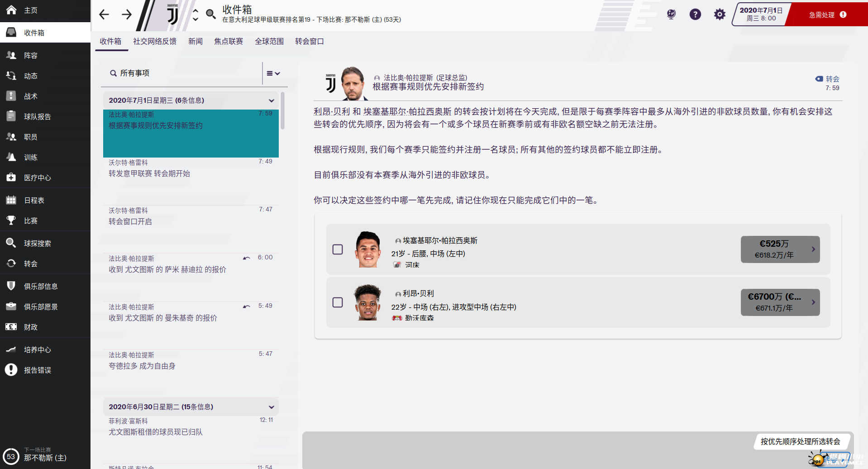868x469 pixels.
Task: Click 按优先顺序处理所选转会 button
Action: pos(800,441)
